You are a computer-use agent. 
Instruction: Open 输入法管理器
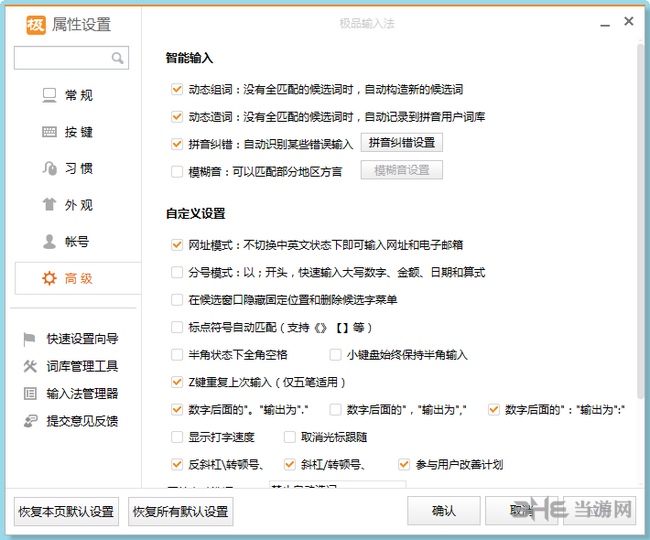[x=82, y=394]
